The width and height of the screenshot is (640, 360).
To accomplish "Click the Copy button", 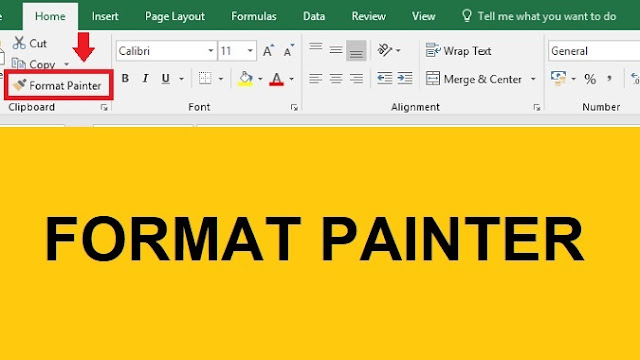I will tap(33, 64).
